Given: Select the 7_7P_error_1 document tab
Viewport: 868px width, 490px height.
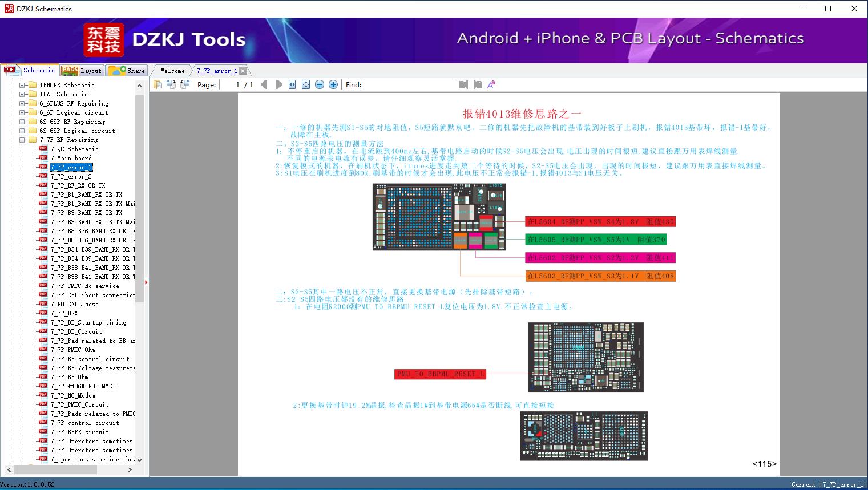Looking at the screenshot, I should pyautogui.click(x=217, y=71).
